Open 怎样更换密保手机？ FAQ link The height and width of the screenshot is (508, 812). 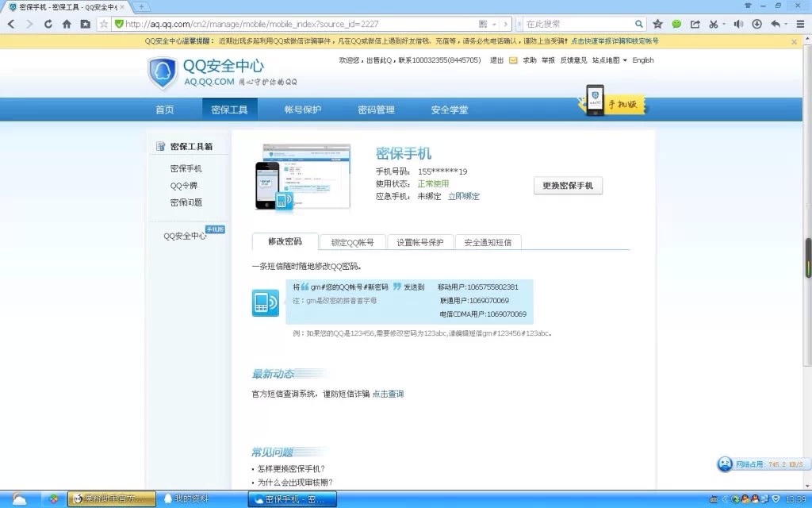pos(292,469)
